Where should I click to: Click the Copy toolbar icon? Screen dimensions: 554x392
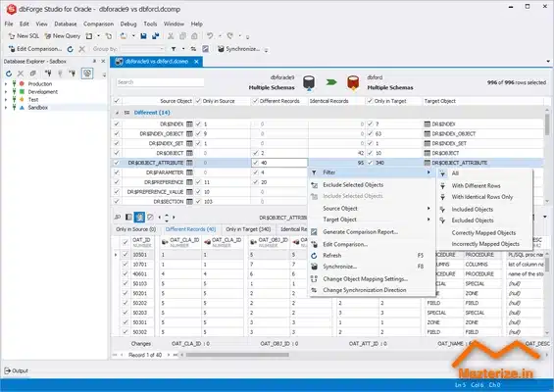pyautogui.click(x=182, y=36)
